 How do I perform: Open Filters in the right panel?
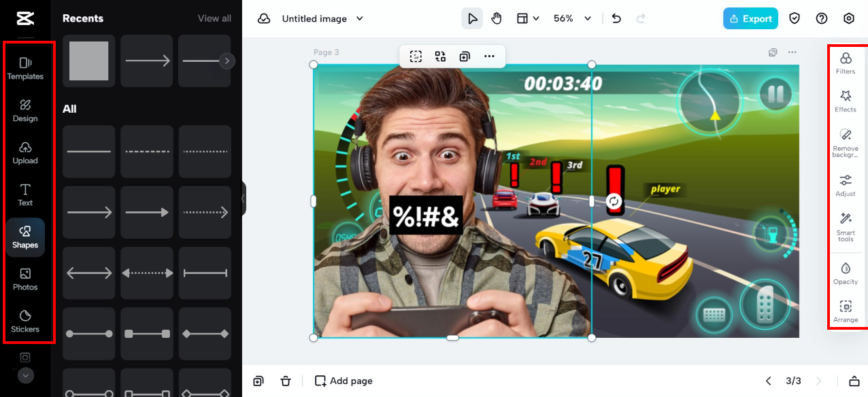pos(846,63)
